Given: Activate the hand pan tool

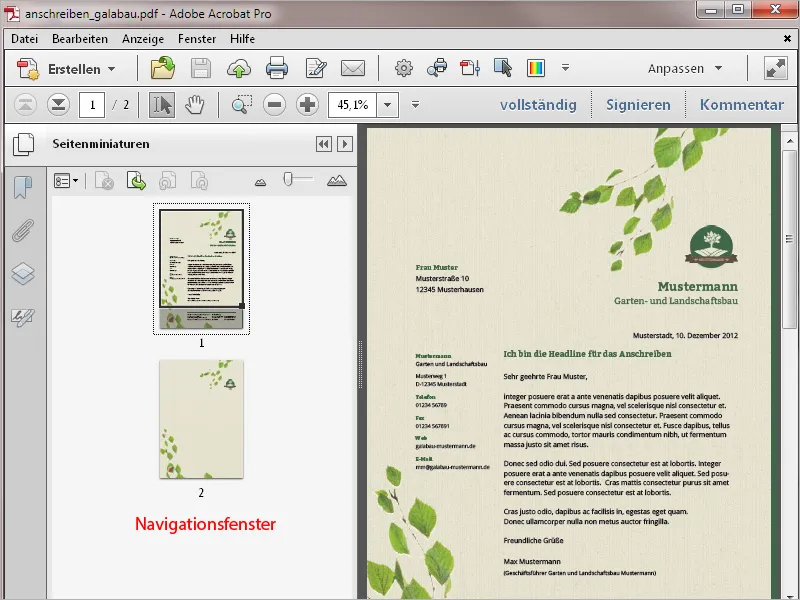Looking at the screenshot, I should pyautogui.click(x=194, y=105).
